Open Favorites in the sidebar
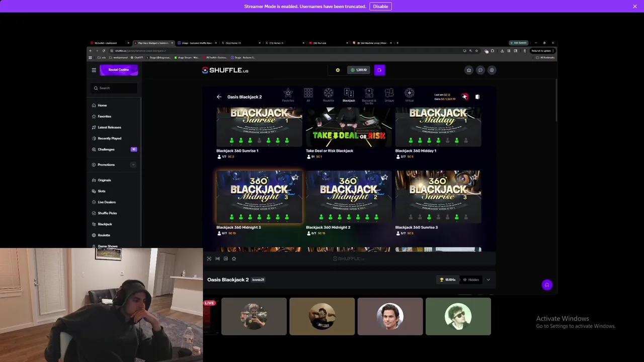 (104, 117)
